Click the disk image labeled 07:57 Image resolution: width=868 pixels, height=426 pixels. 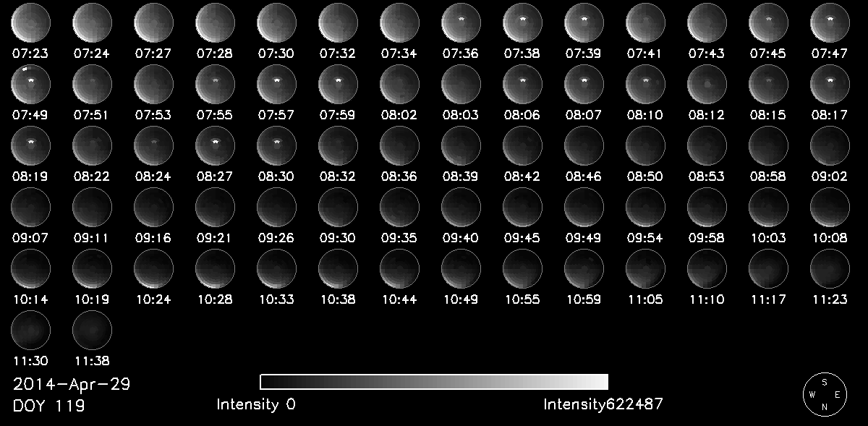[x=277, y=84]
